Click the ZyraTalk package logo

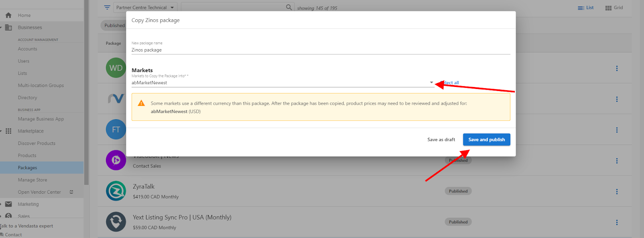[x=116, y=191]
